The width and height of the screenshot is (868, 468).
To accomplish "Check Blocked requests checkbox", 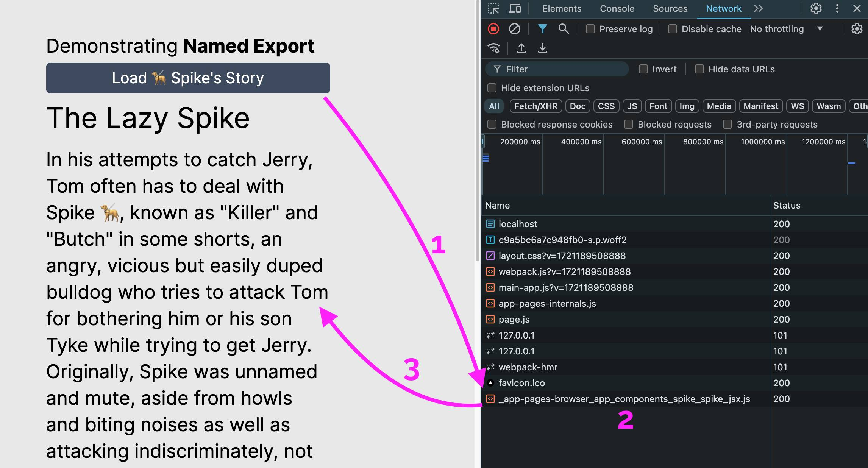I will (628, 124).
